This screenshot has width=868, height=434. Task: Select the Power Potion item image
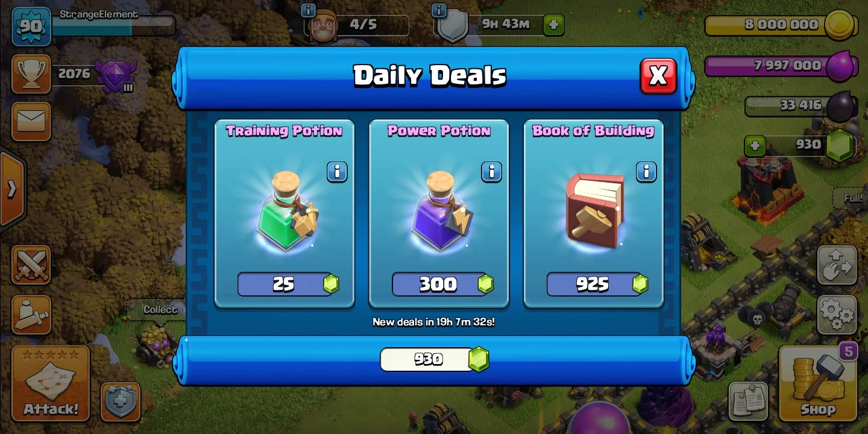(x=439, y=211)
